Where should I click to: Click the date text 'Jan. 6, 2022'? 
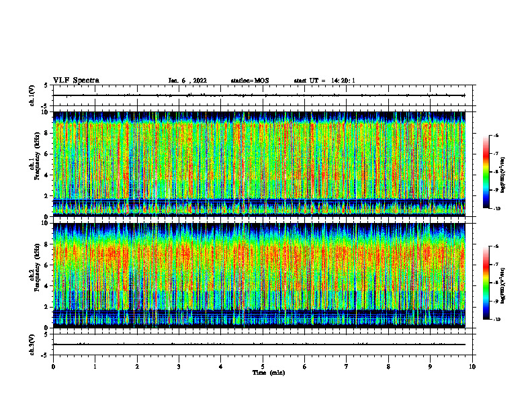(187, 81)
